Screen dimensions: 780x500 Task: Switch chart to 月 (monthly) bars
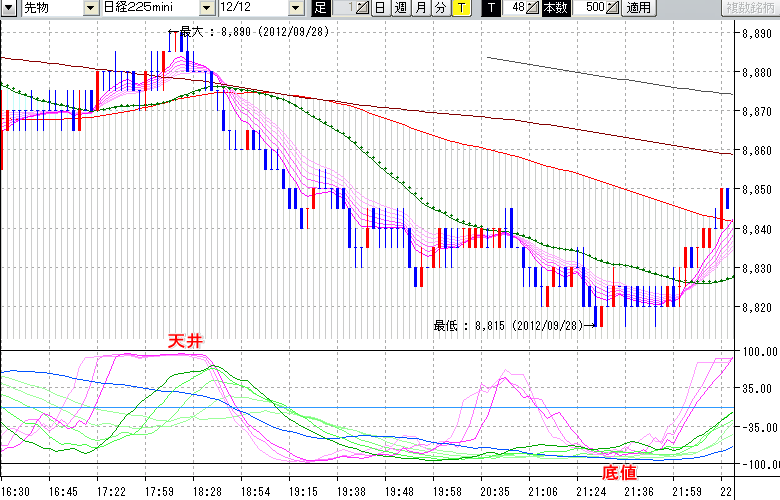[420, 8]
